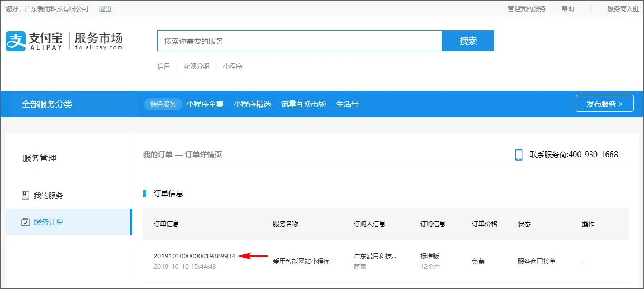Click the 退出 logout link

tap(105, 9)
